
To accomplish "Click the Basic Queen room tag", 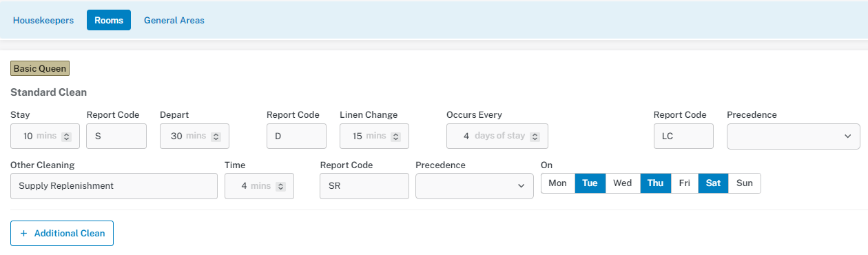I will click(40, 68).
